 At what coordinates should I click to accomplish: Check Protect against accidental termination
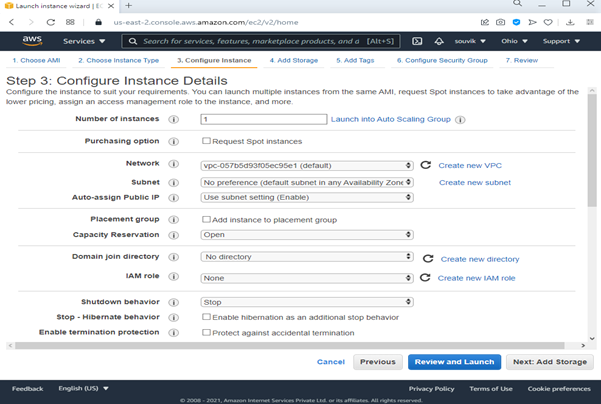[206, 332]
